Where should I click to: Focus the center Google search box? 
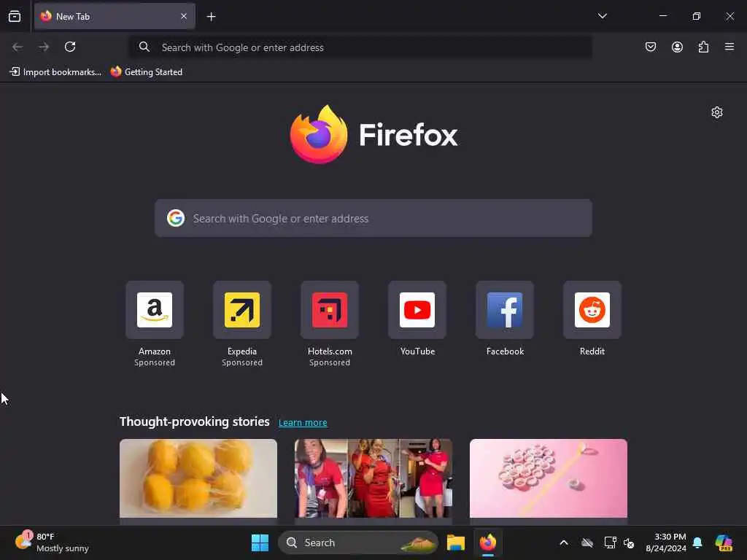coord(373,218)
